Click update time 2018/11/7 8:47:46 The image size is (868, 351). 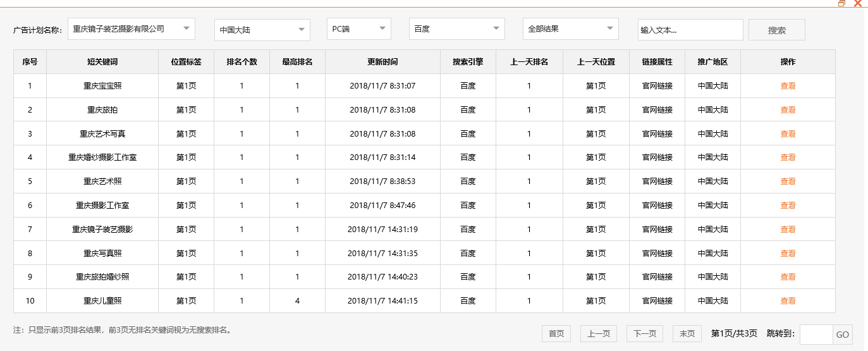(382, 206)
